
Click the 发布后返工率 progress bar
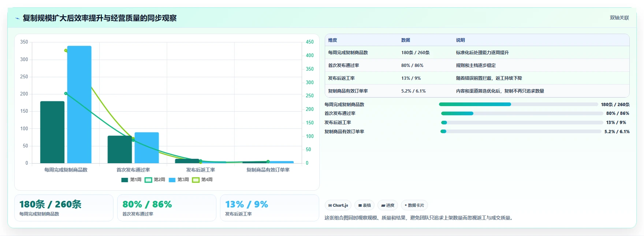click(x=522, y=123)
